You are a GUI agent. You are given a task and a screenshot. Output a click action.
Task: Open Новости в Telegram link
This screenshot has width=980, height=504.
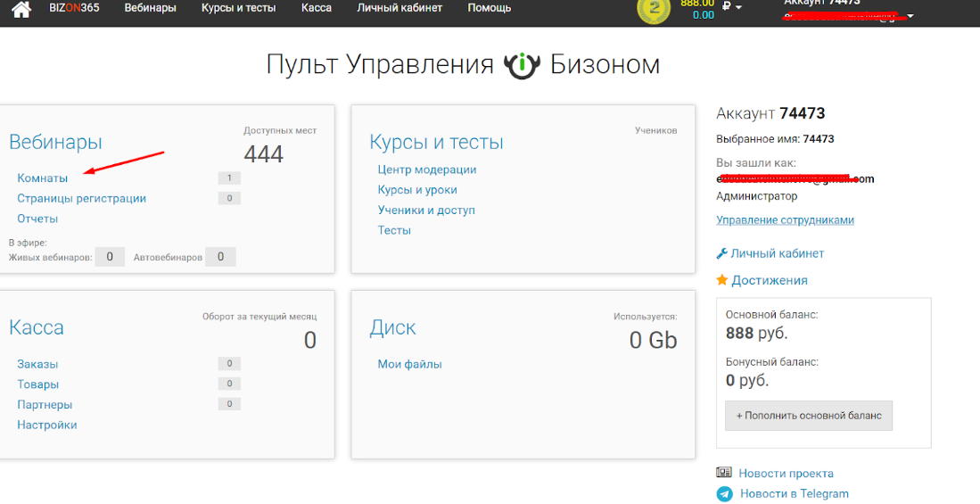[x=795, y=494]
